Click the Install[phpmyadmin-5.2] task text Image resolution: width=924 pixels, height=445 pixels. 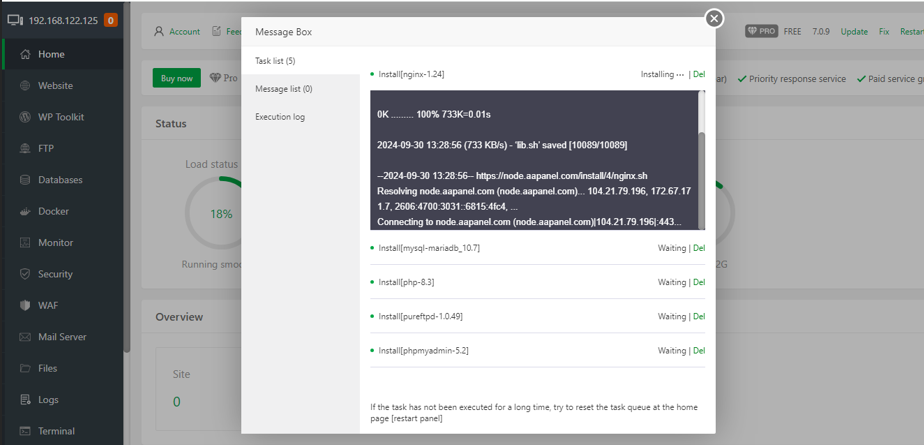[423, 351]
